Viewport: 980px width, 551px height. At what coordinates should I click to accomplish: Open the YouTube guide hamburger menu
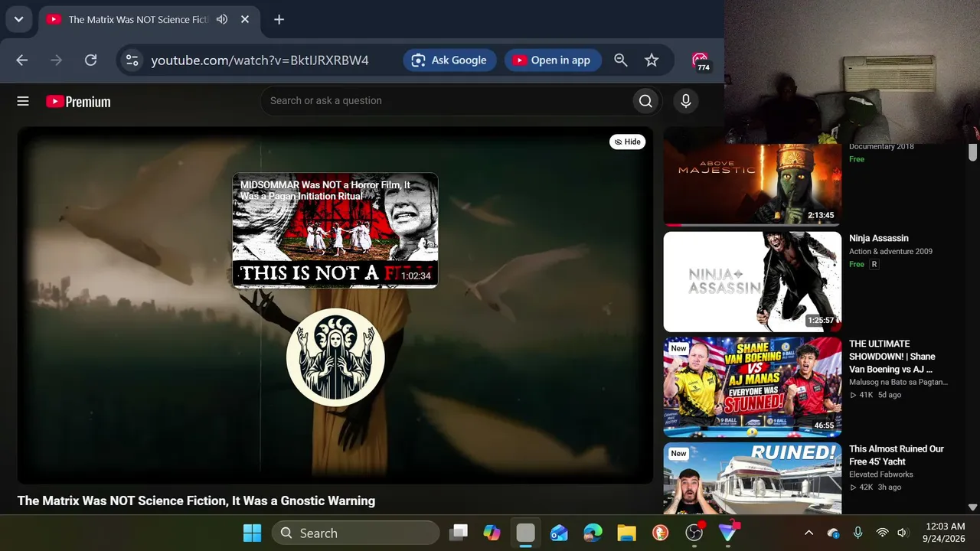coord(23,101)
